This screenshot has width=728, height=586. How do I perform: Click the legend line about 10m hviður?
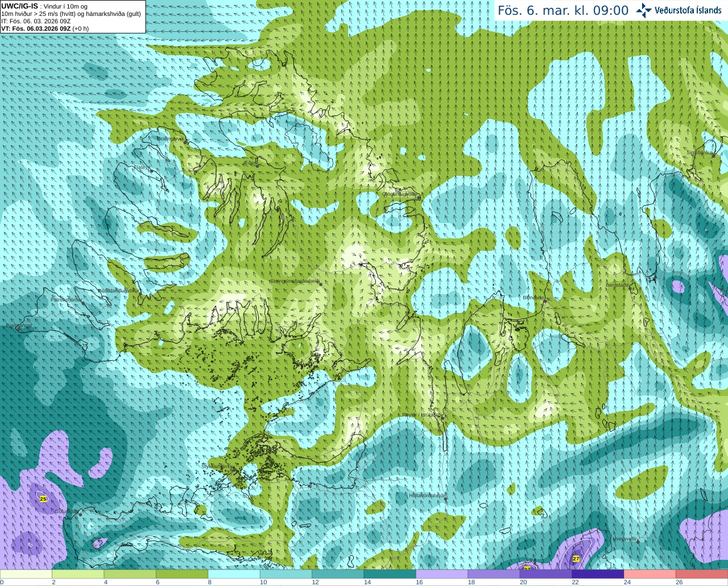(x=71, y=14)
